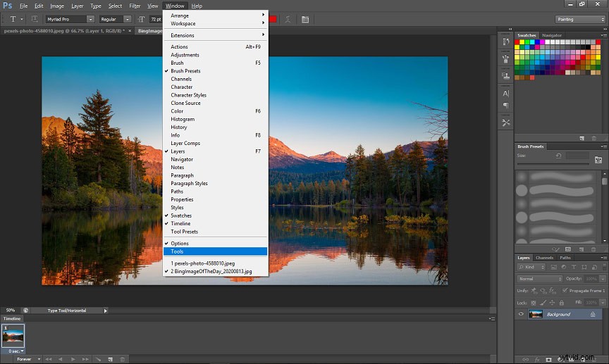Select Tools in the Window menu

tap(215, 251)
